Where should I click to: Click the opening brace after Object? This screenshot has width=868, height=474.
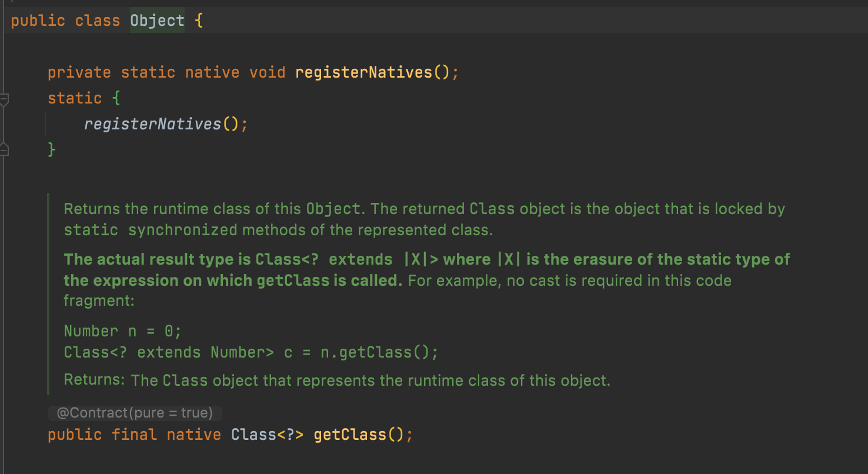[x=198, y=21]
